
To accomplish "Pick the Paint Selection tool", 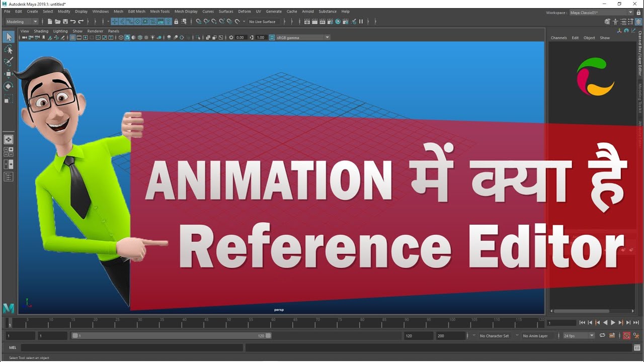I will tap(9, 61).
